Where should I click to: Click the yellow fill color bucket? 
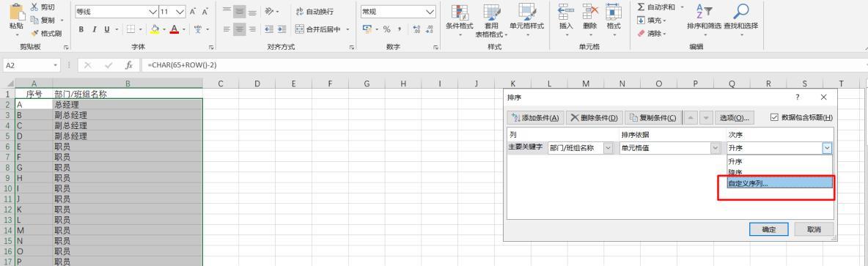tap(155, 29)
